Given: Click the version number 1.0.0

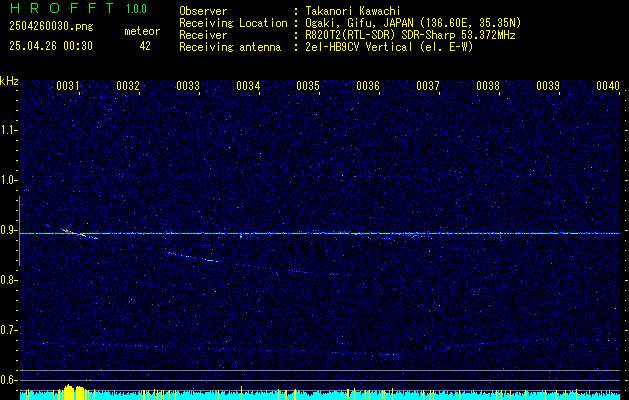Looking at the screenshot, I should 136,9.
